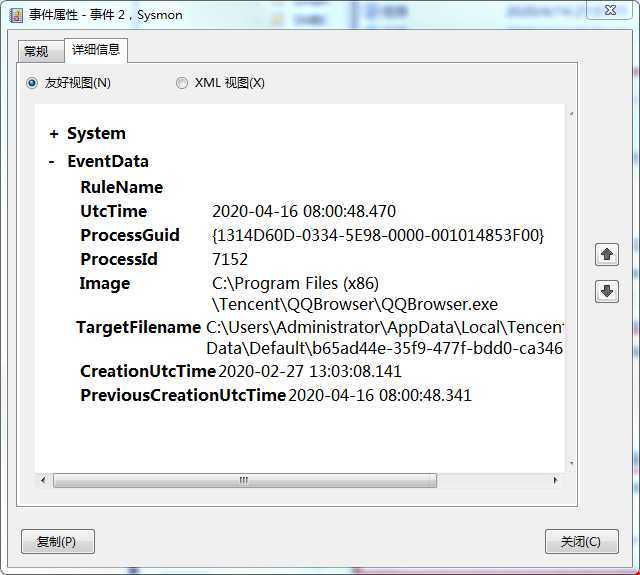Click the PreviousCreationUtcTime field label
The height and width of the screenshot is (575, 640).
(183, 395)
